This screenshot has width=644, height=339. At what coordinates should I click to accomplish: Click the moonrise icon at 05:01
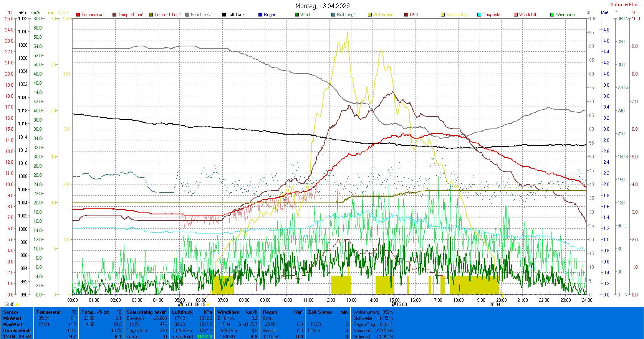tap(180, 304)
